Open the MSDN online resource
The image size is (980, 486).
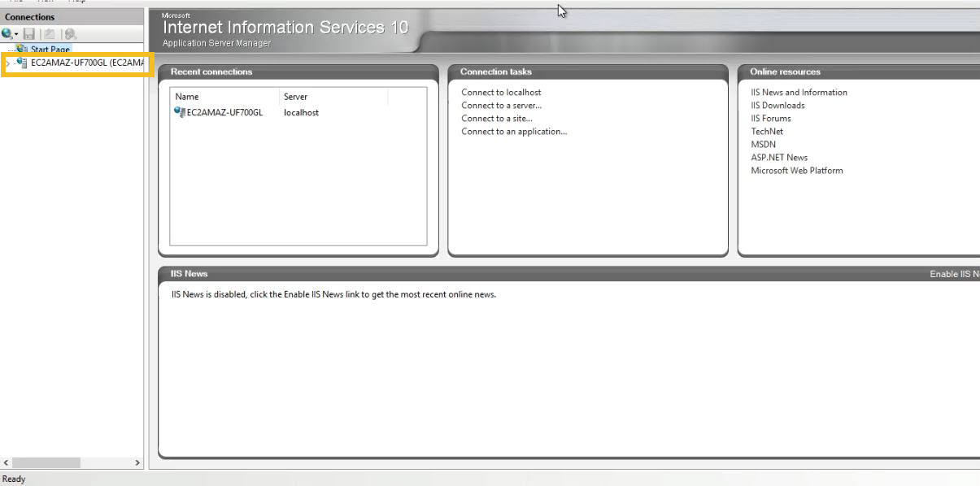[764, 145]
